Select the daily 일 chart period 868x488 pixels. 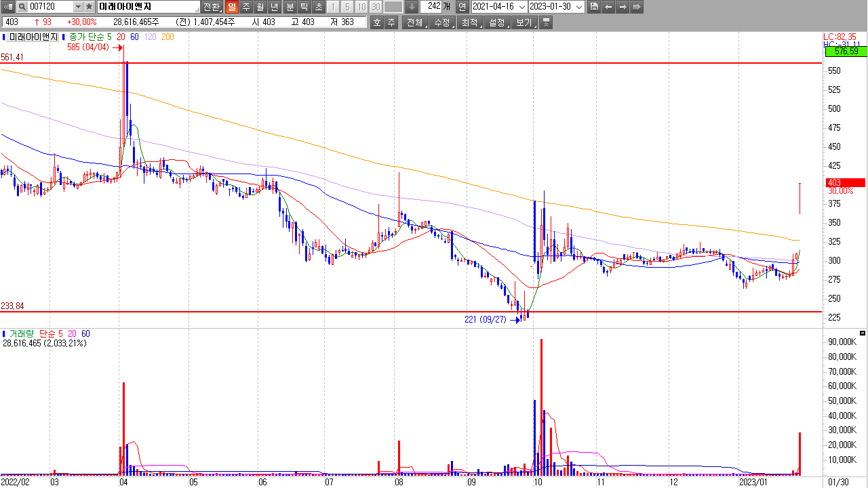(x=231, y=7)
